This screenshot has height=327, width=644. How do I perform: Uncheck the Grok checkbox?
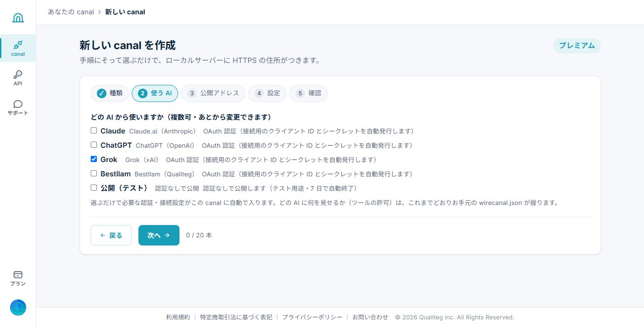(x=94, y=159)
